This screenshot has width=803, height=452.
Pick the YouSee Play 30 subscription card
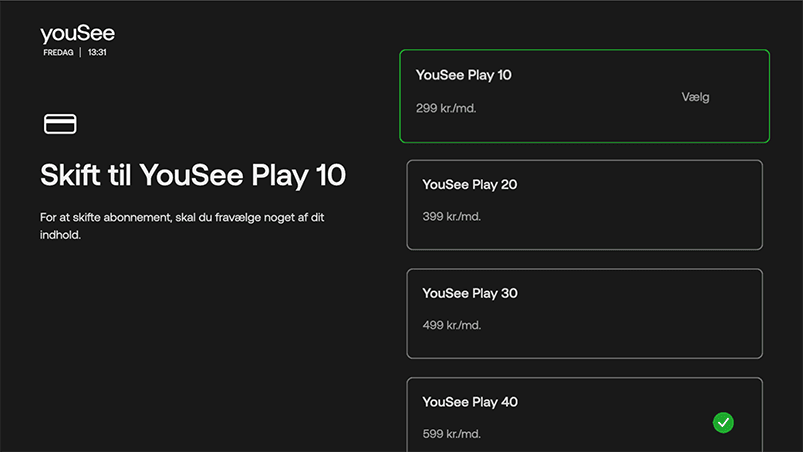pos(584,313)
